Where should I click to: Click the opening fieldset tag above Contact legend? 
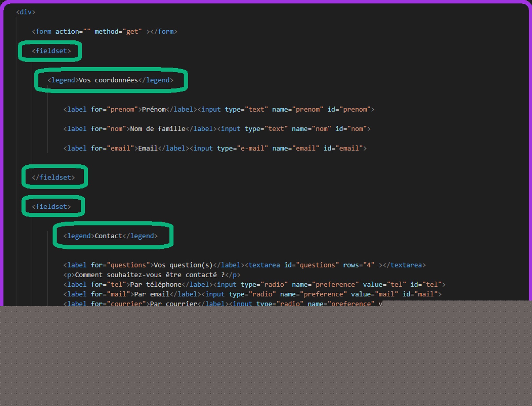51,207
